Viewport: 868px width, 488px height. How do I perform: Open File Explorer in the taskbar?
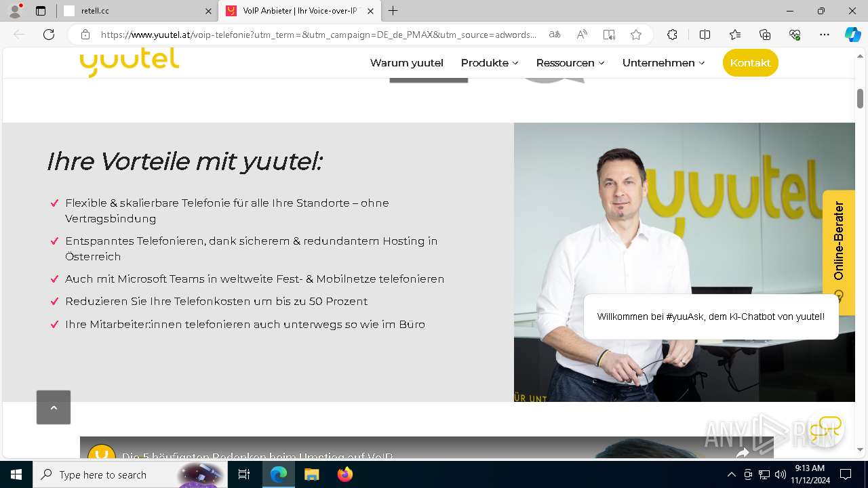(311, 474)
